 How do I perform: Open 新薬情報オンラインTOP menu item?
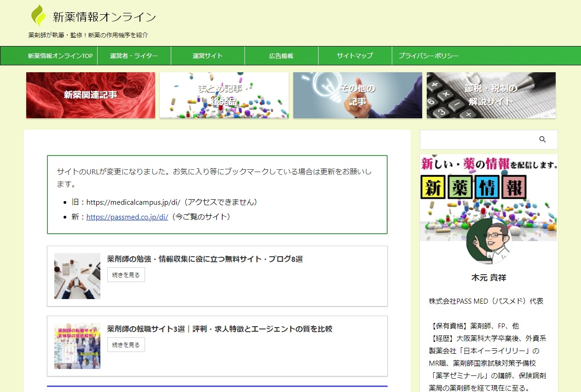[x=60, y=56]
